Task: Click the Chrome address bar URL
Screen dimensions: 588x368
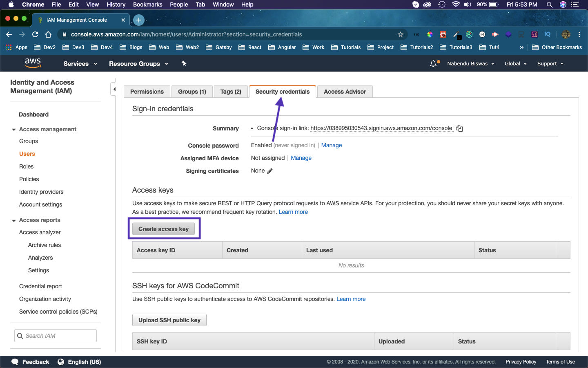Action: tap(186, 34)
